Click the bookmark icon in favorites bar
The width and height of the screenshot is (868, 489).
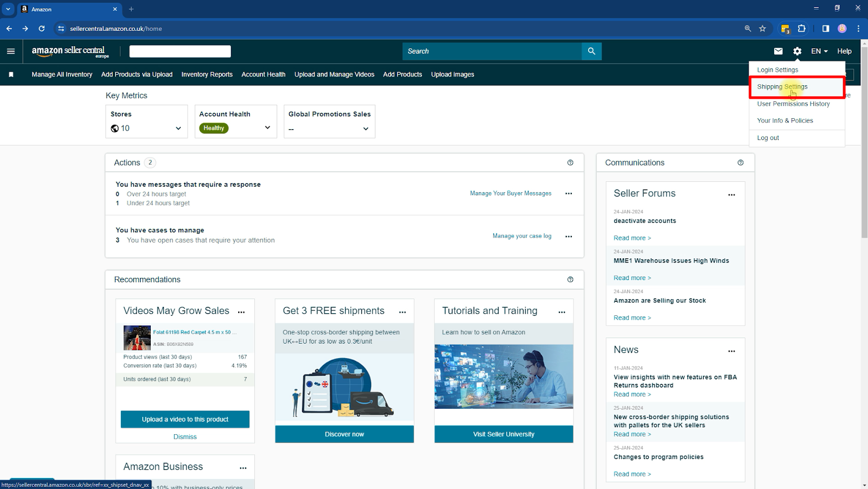pyautogui.click(x=11, y=74)
